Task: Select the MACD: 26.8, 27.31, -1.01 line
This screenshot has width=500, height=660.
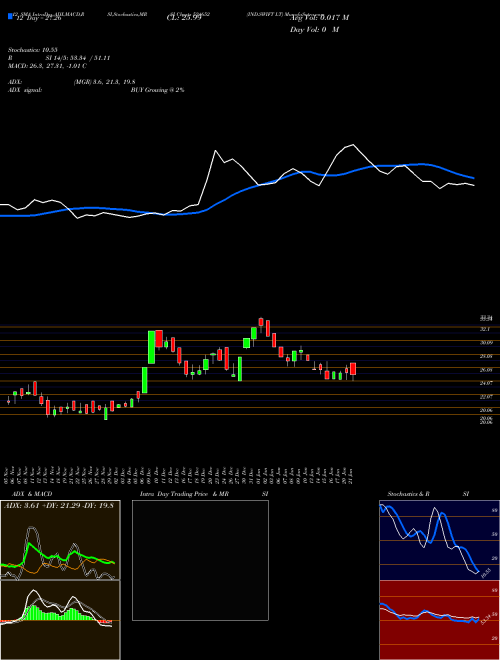Action: pos(47,66)
